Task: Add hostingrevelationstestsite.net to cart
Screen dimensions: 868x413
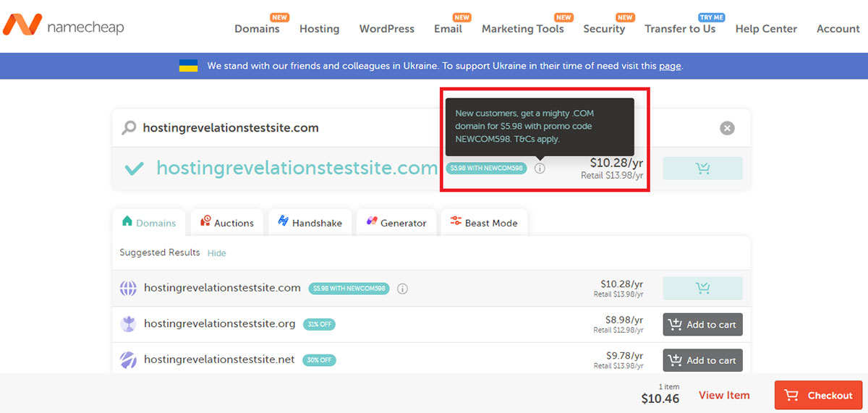Action: [702, 360]
